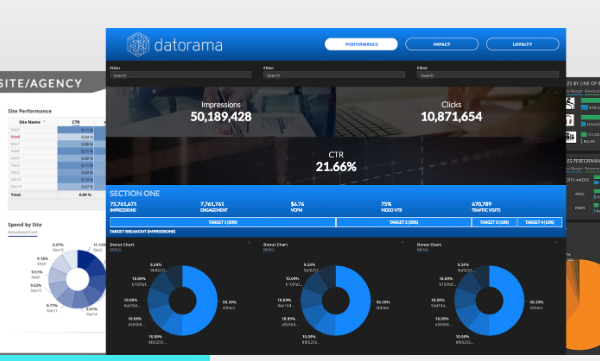Select the Target 3 (10%) bar segment
Image resolution: width=600 pixels, height=361 pixels.
[494, 222]
